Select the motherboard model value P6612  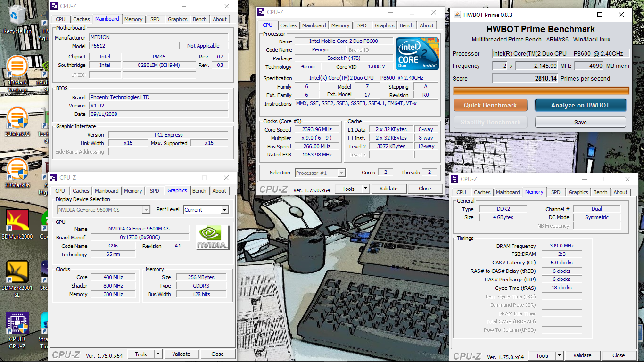(x=133, y=46)
